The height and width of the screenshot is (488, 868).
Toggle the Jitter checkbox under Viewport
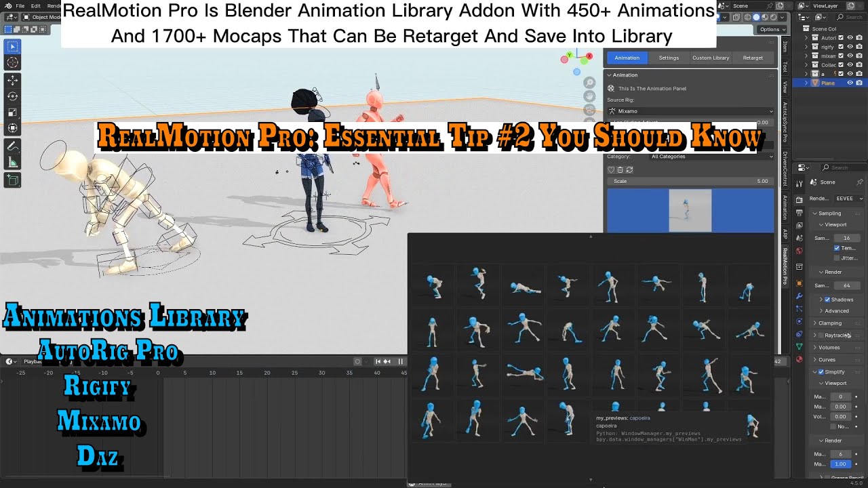(x=837, y=258)
